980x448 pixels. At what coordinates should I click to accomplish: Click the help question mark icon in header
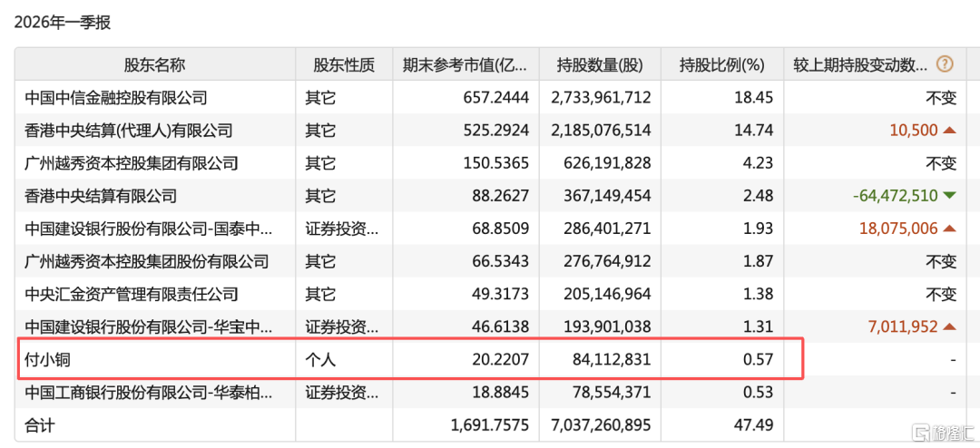pyautogui.click(x=945, y=64)
